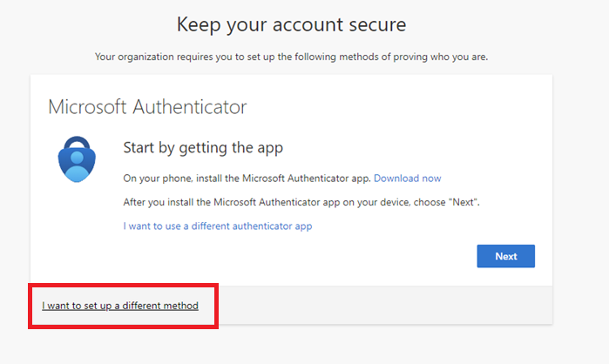Viewport: 609px width, 364px height.
Task: Click the "Start by getting the app" heading
Action: tap(203, 147)
